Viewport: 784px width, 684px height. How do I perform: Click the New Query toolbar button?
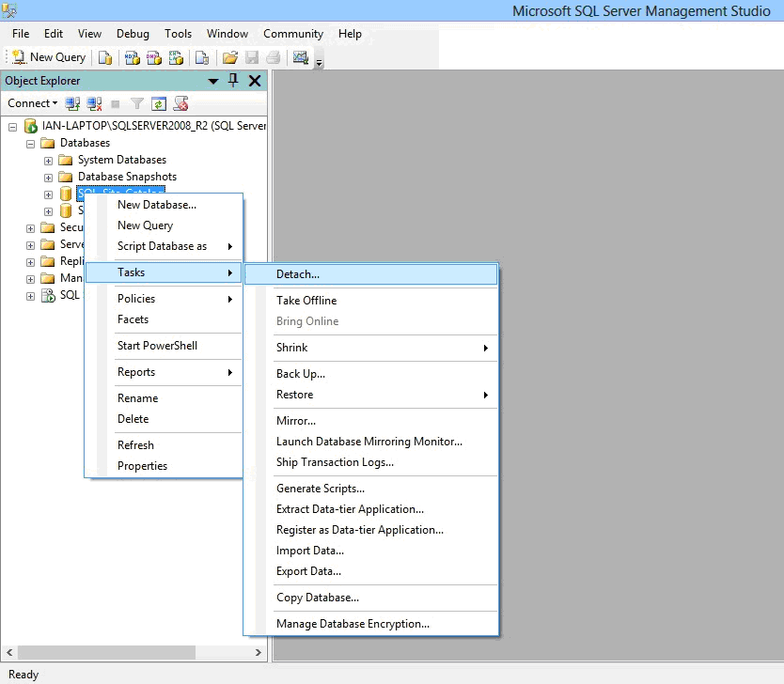(49, 57)
